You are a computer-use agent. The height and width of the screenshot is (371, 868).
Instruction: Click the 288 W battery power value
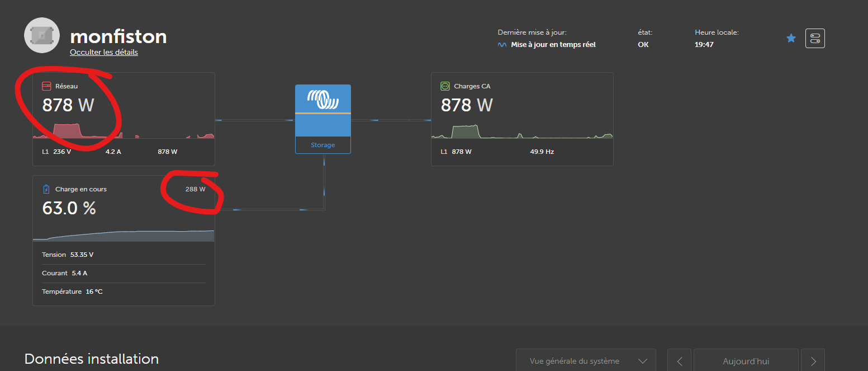pos(195,189)
